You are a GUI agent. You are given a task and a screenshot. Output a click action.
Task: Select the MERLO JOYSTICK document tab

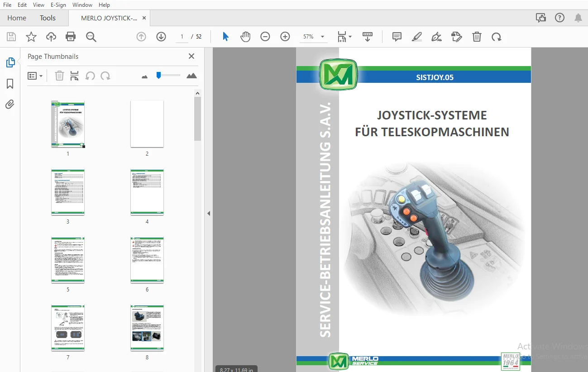tap(109, 18)
